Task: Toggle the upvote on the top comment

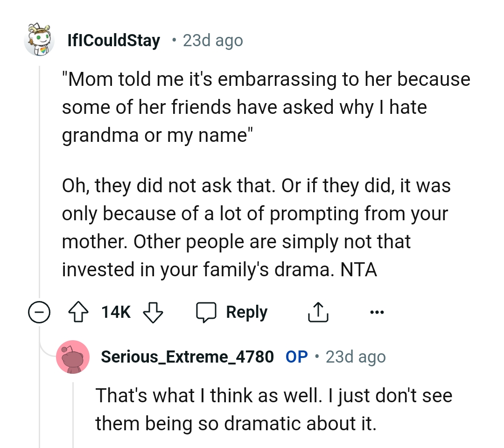Action: pos(79,312)
